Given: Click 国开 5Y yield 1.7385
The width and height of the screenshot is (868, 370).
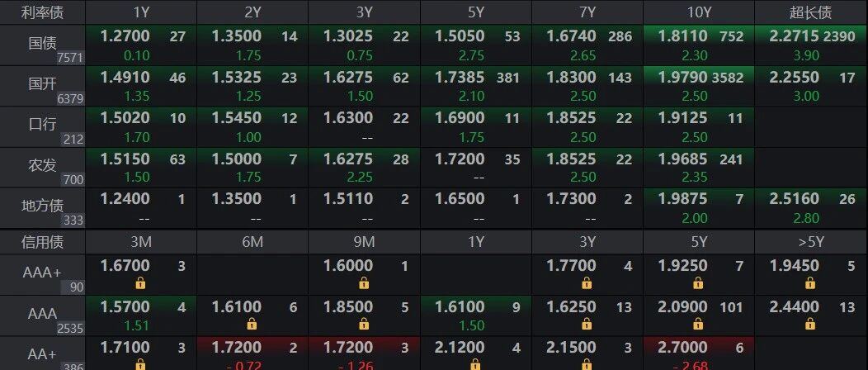Looking at the screenshot, I should (x=460, y=77).
